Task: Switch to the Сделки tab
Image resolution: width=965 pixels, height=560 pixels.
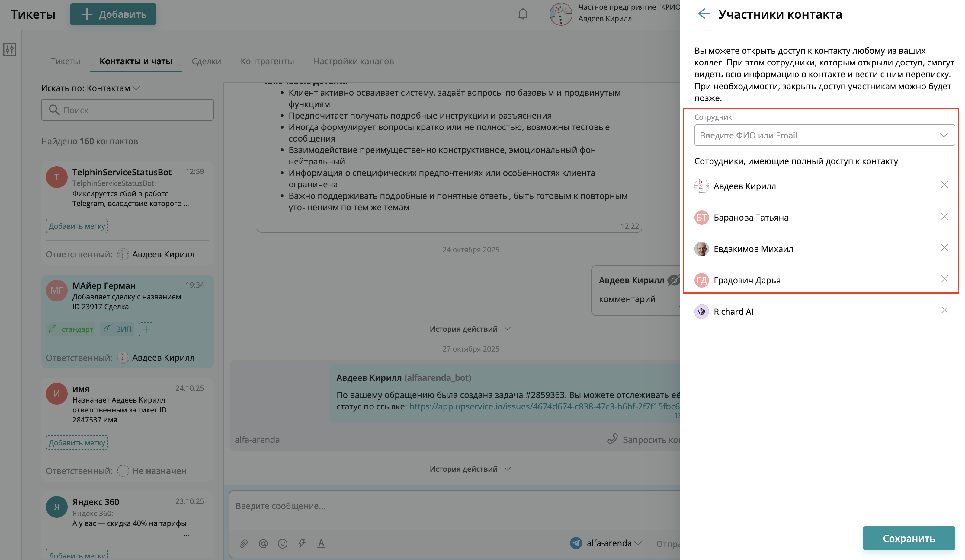Action: coord(206,61)
